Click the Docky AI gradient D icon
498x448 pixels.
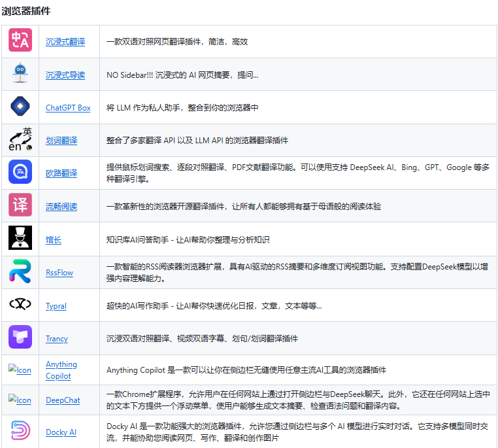point(20,430)
